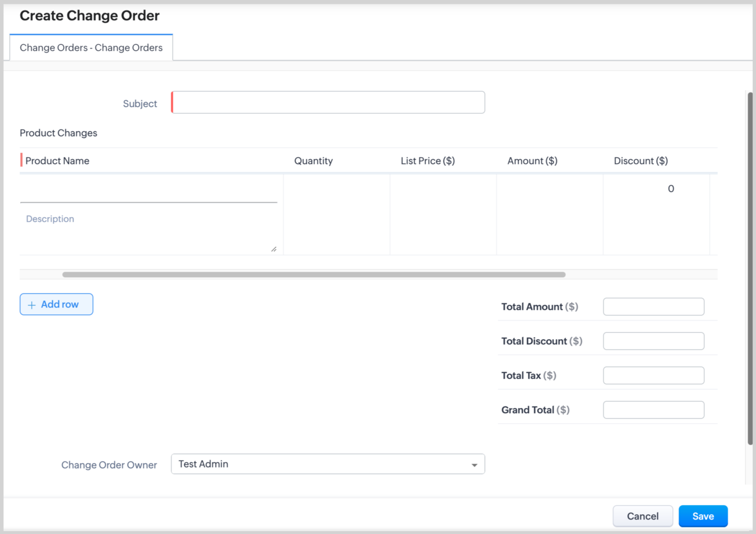Click the Add row button
Screen dimensions: 756x534
(x=56, y=304)
